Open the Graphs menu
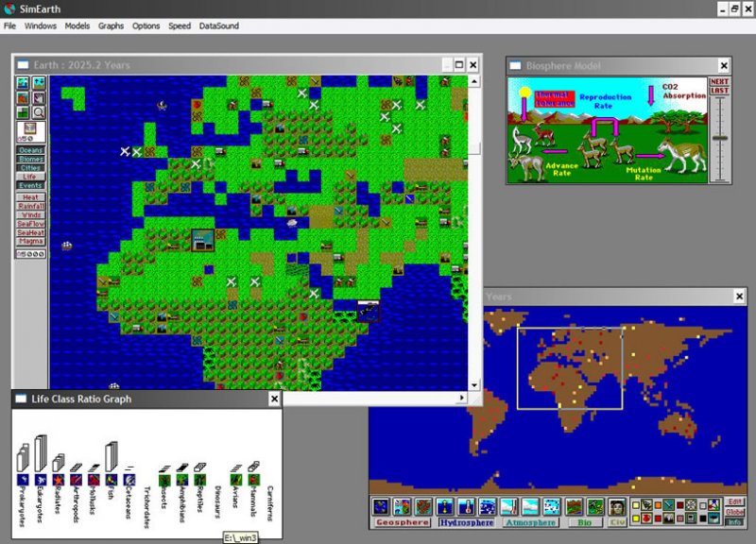756x544 pixels. click(111, 26)
